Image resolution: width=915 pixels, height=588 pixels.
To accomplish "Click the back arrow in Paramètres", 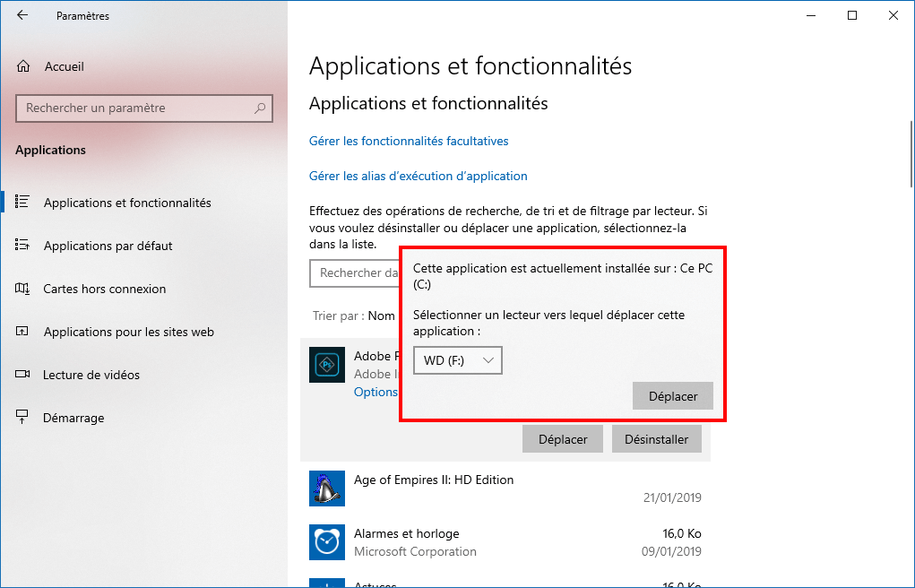I will pos(22,15).
